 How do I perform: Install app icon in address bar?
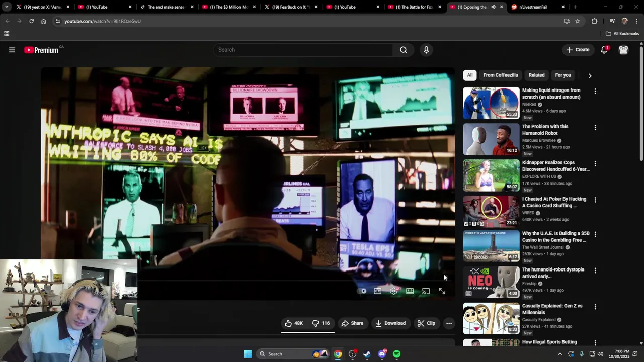[567, 21]
